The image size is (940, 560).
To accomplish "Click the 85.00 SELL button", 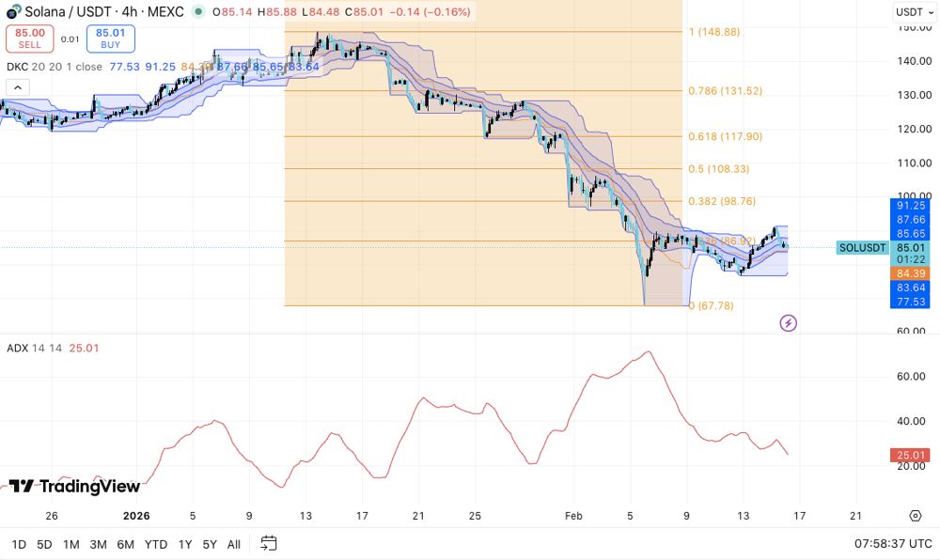I will 30,39.
